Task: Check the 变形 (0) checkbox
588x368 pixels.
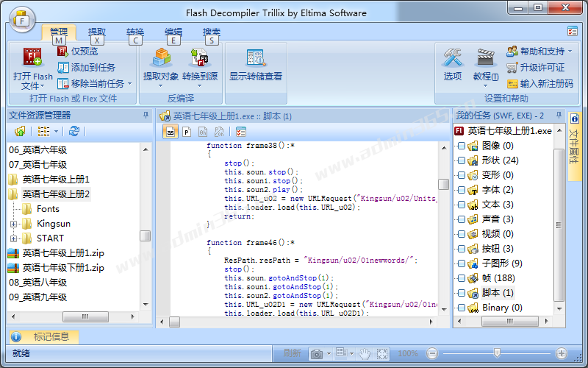Action: (462, 175)
